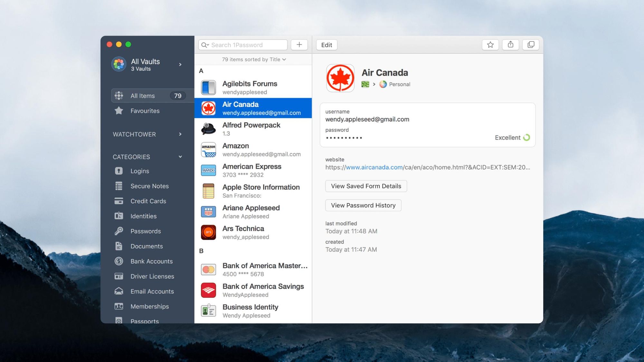Viewport: 644px width, 362px height.
Task: Open Passwords category
Action: point(146,231)
